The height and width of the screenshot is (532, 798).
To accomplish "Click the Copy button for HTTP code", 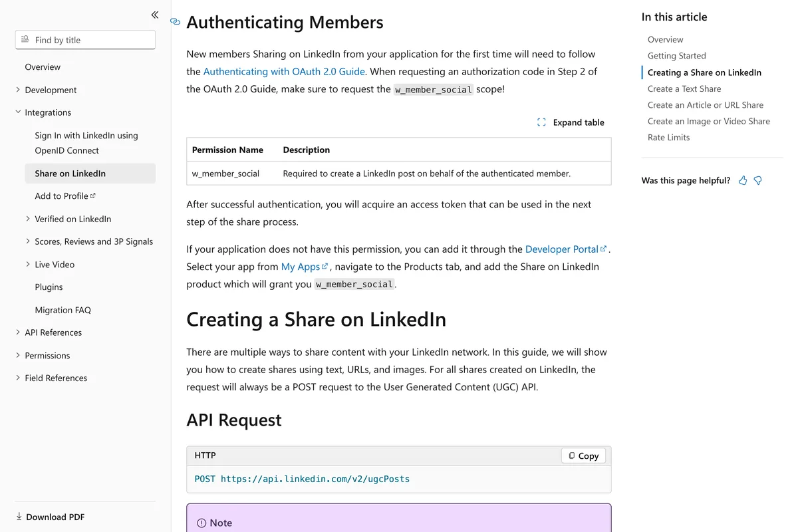I will click(584, 456).
